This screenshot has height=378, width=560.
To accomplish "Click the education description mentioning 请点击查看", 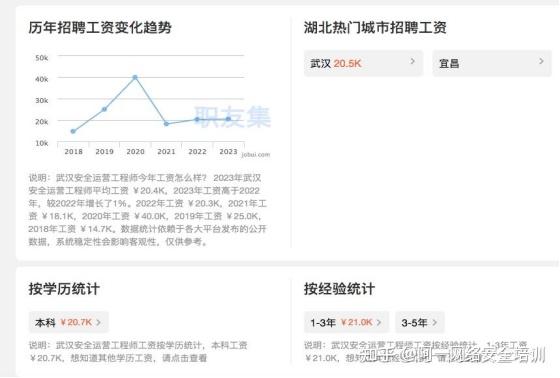I will [x=138, y=352].
